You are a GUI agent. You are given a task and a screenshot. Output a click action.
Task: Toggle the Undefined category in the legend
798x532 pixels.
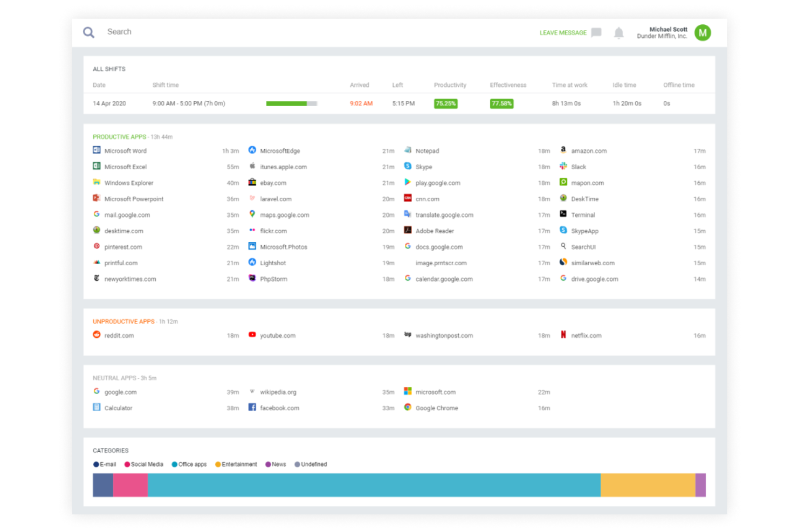tap(311, 464)
